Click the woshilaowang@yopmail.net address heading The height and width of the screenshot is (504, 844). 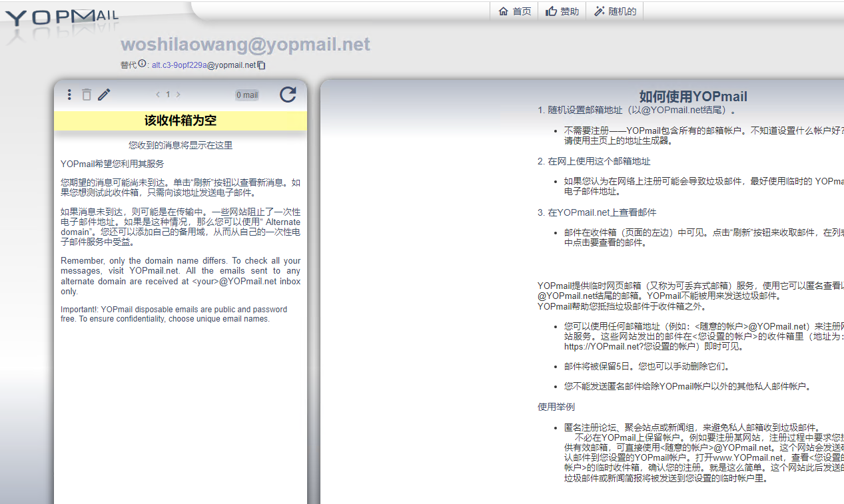(245, 45)
